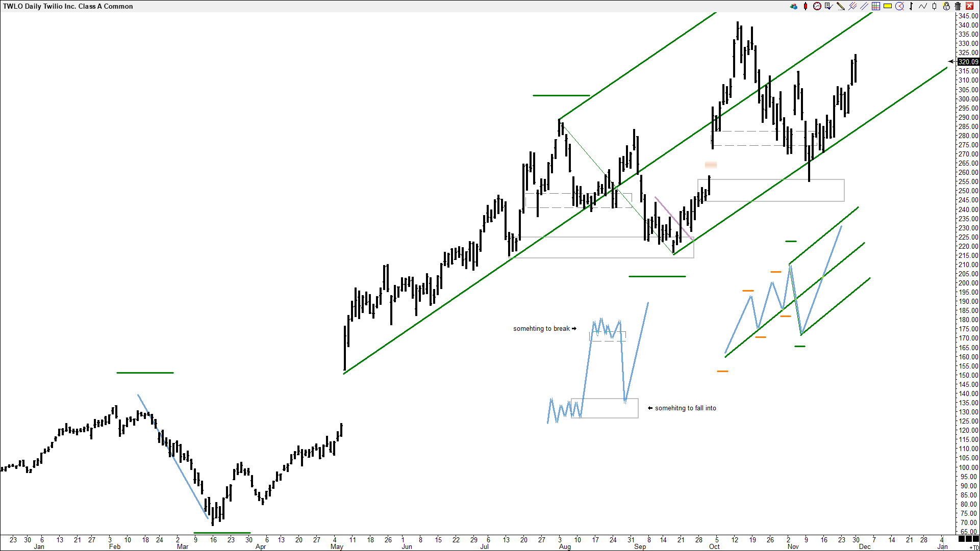Image resolution: width=980 pixels, height=551 pixels.
Task: Switch to hollow candlestick style
Action: coord(935,6)
